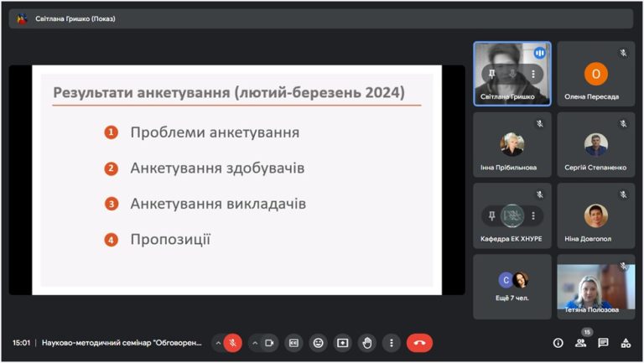Open video settings arrow next to camera
This screenshot has width=644, height=363.
coord(255,343)
